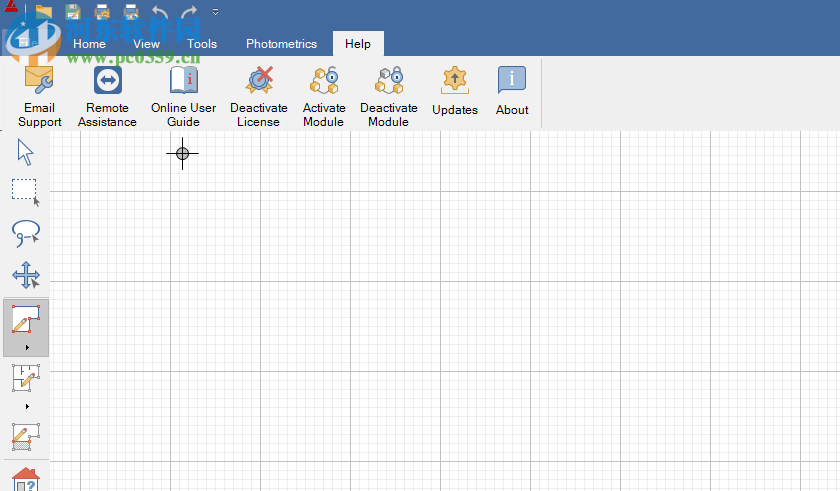Click the red application logo icon
The image size is (840, 491).
pyautogui.click(x=11, y=6)
